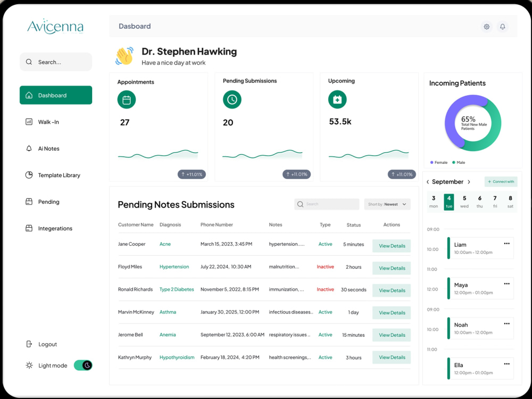Click the Pending Submissions clock icon
The width and height of the screenshot is (532, 399).
(232, 99)
